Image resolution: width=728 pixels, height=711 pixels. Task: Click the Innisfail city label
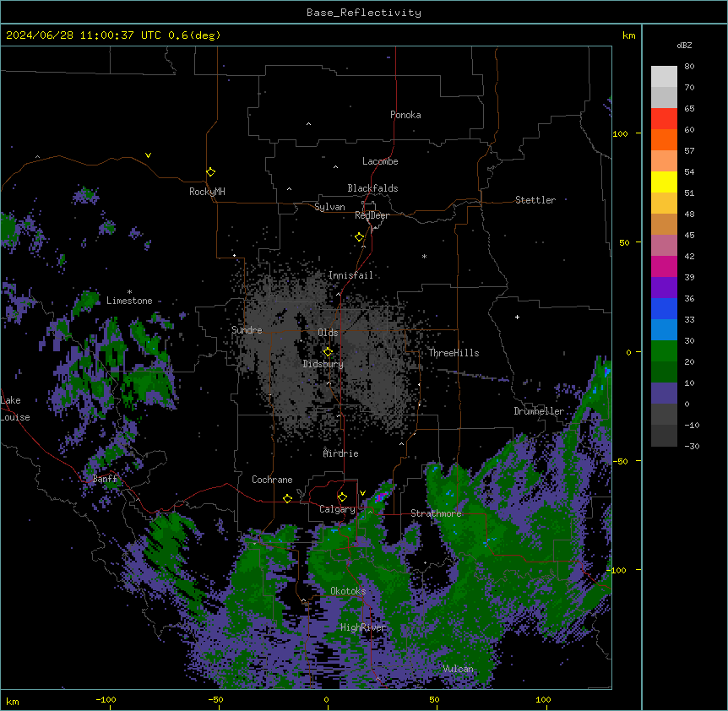point(350,275)
